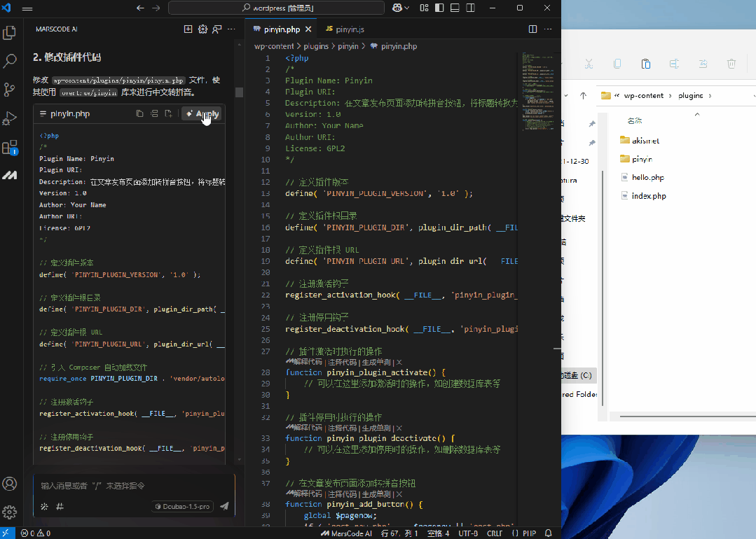Click the editor minimap
The image size is (756, 539).
[539, 92]
